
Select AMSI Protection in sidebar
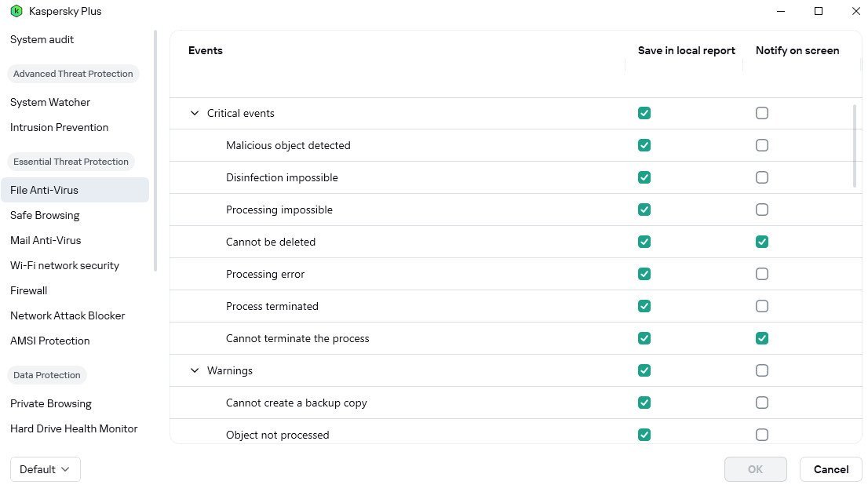coord(49,341)
